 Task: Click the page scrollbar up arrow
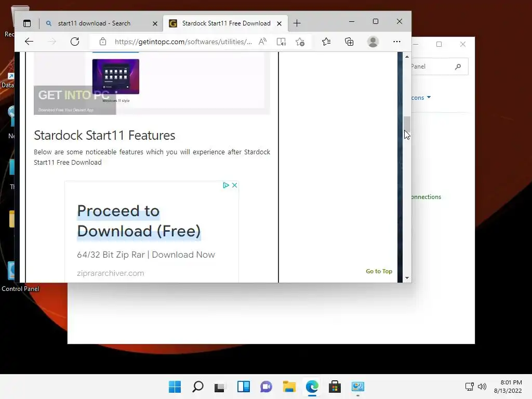[x=407, y=57]
